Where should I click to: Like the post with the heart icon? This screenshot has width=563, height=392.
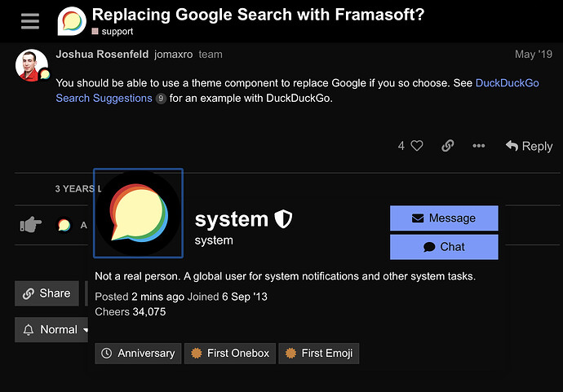click(x=417, y=146)
